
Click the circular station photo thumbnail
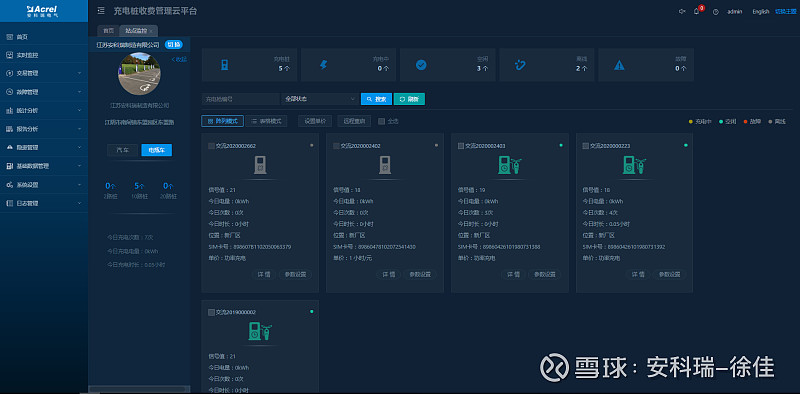tap(139, 73)
